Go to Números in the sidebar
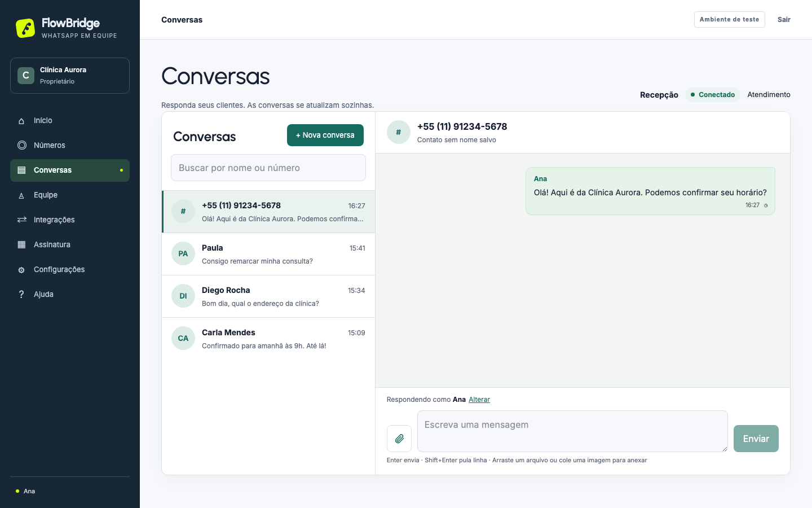 coord(70,146)
